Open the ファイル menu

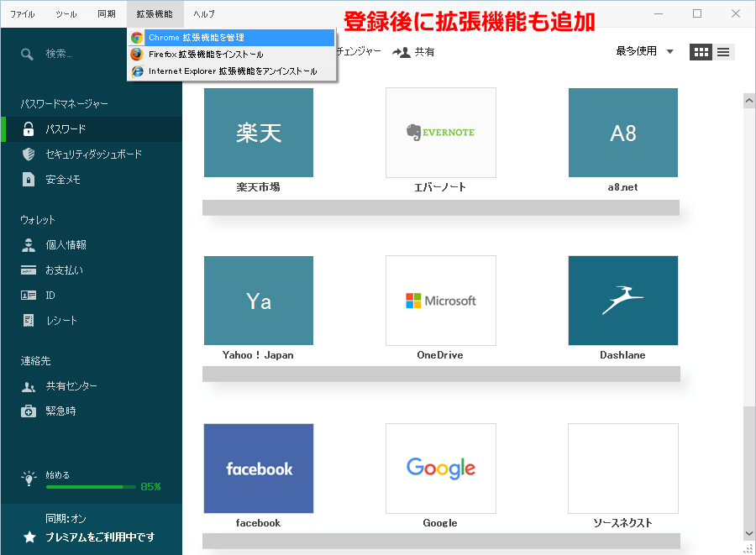tap(23, 14)
